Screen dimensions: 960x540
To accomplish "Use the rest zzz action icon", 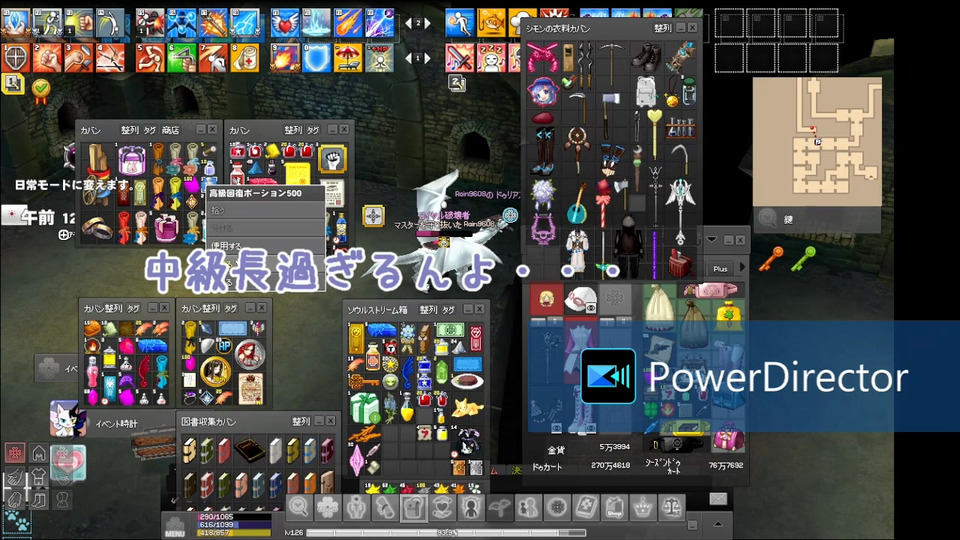I will point(491,58).
